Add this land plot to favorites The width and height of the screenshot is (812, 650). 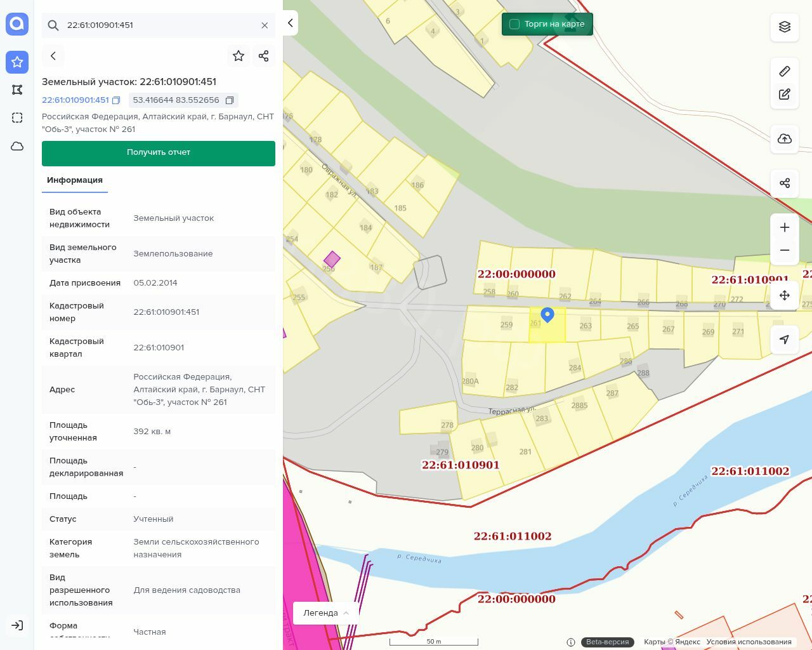click(239, 56)
